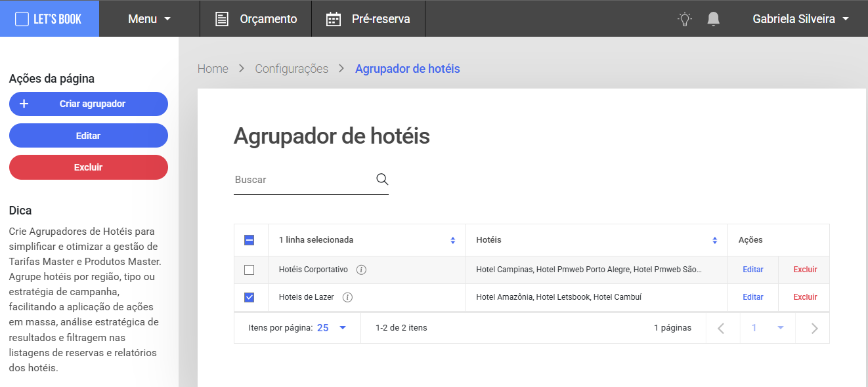Open the page number selector
Screen dimensions: 868x387
tap(768, 328)
